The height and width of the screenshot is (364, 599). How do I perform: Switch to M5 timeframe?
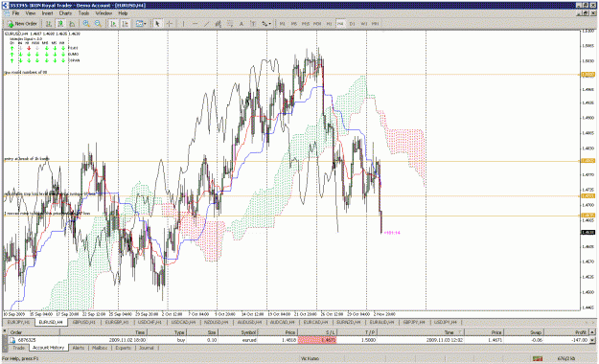[x=294, y=24]
